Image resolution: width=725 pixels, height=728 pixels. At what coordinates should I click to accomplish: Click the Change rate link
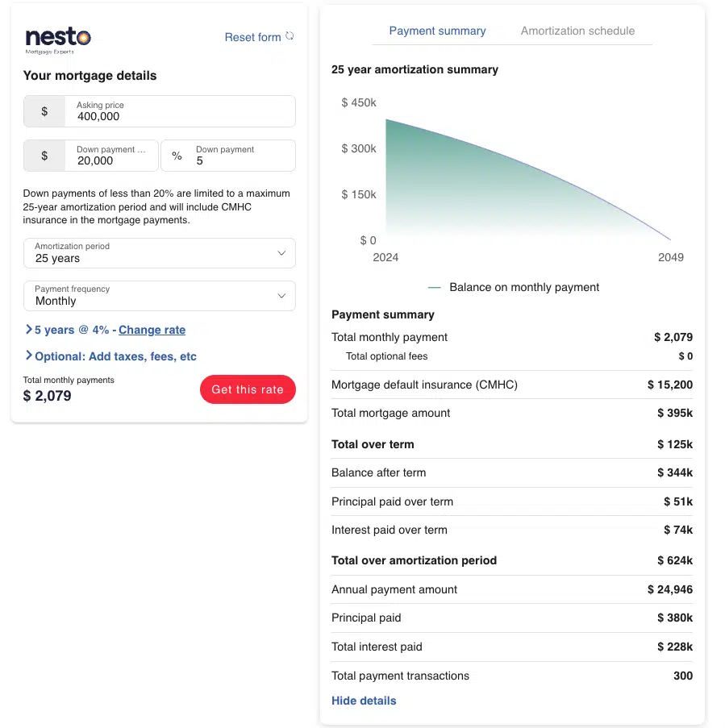click(152, 330)
